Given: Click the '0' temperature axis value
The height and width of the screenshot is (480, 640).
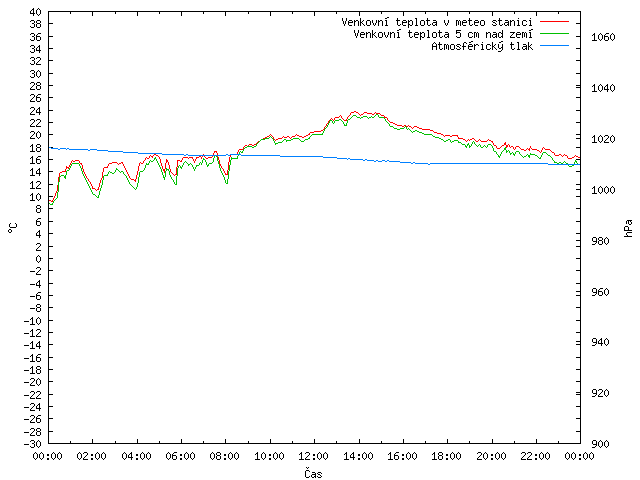Looking at the screenshot, I should click(38, 259).
